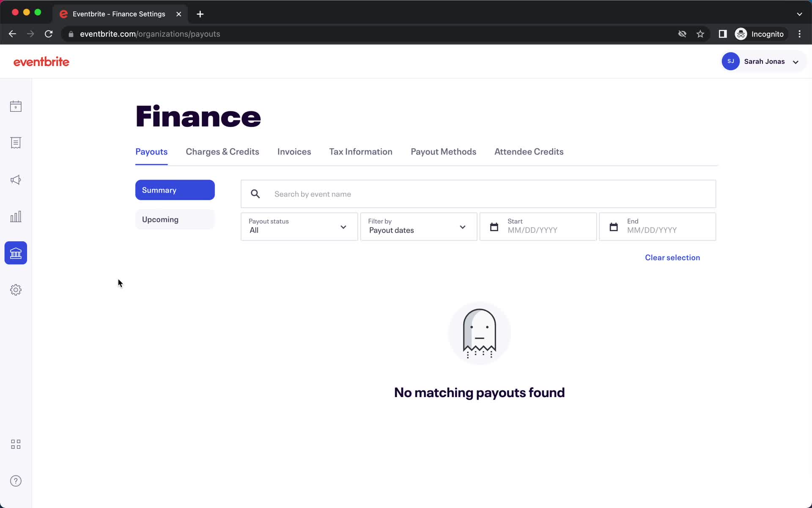Viewport: 812px width, 508px height.
Task: Open the Analytics bar chart icon in sidebar
Action: 16,216
